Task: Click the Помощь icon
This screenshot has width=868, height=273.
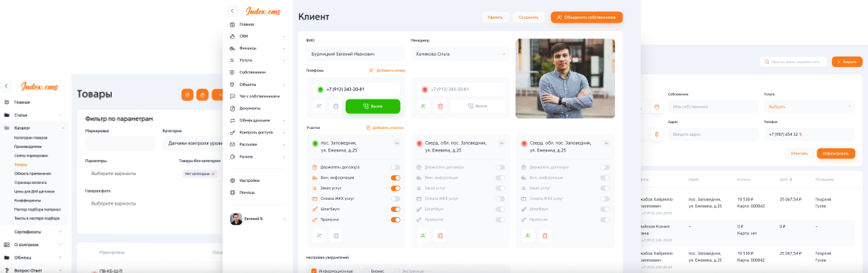Action: coord(232,192)
